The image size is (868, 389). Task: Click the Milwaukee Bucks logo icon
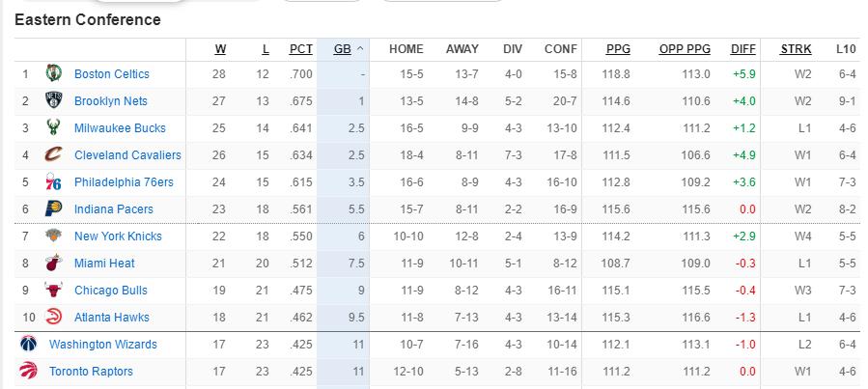tap(53, 128)
